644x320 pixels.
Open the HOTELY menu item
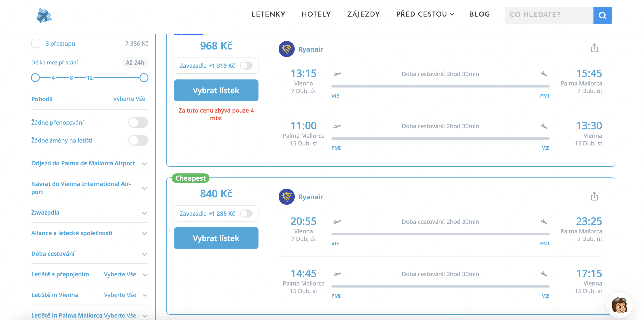[x=316, y=14]
